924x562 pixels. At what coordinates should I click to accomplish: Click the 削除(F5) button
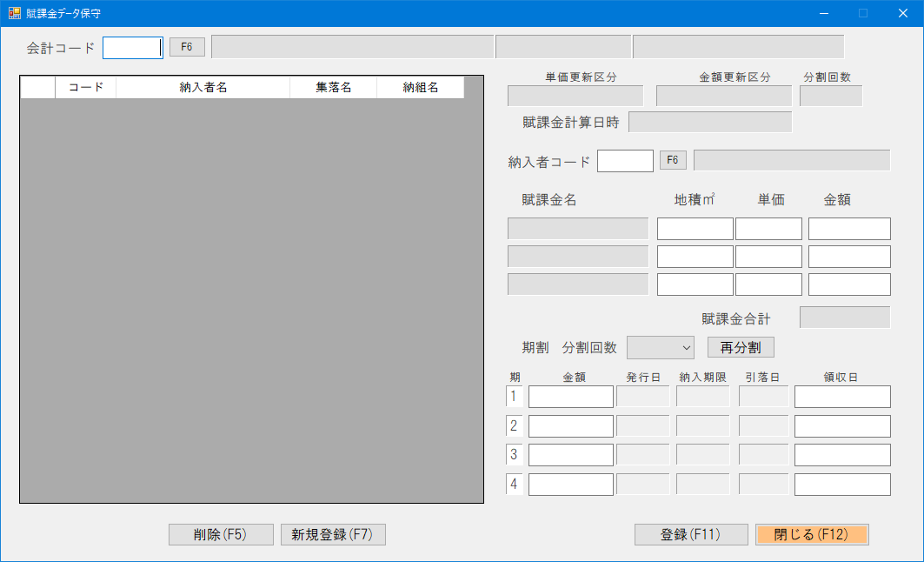click(220, 534)
